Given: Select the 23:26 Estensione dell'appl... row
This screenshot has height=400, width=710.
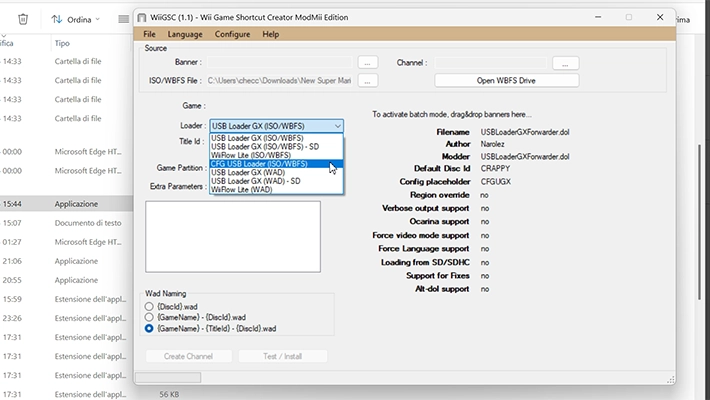Looking at the screenshot, I should pos(67,318).
